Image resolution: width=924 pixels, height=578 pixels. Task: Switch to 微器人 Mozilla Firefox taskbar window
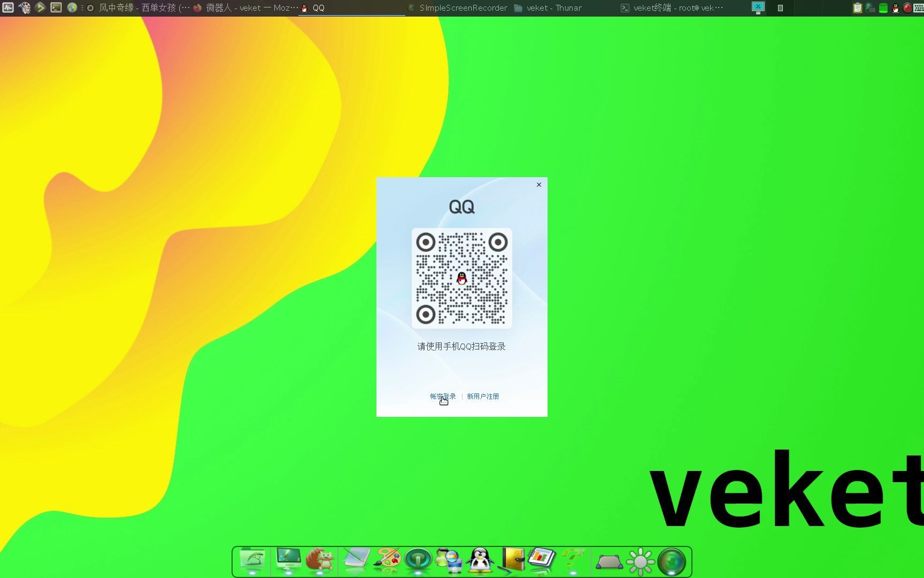[245, 8]
